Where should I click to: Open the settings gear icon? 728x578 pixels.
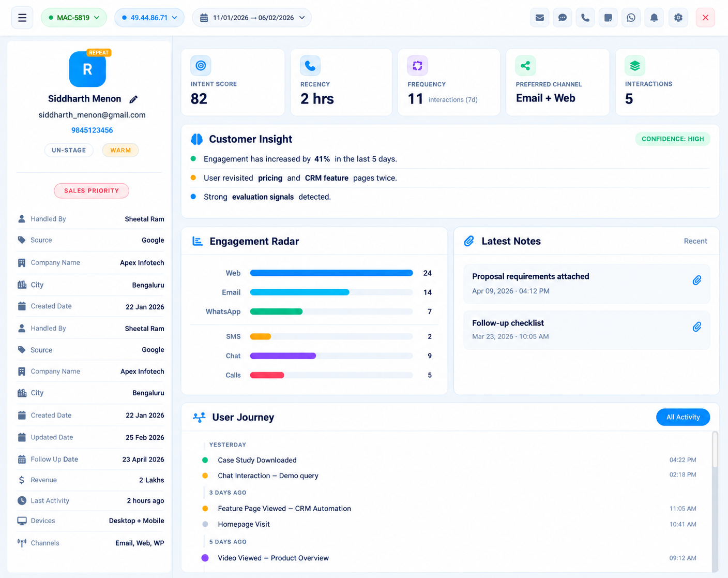(678, 18)
